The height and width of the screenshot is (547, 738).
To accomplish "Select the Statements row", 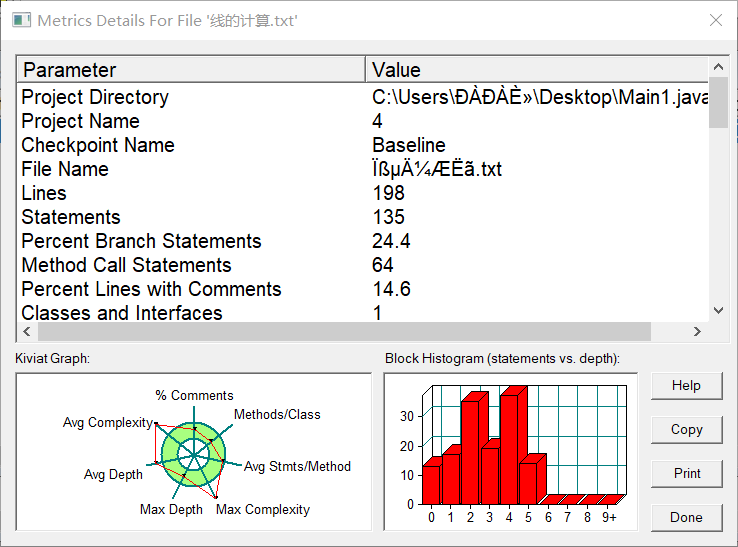I will (363, 217).
